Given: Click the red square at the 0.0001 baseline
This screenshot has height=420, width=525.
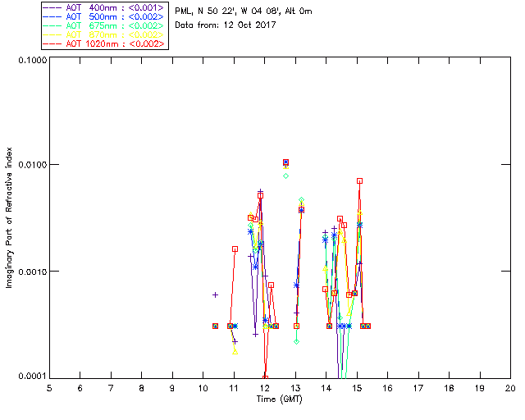Looking at the screenshot, I should [x=265, y=378].
